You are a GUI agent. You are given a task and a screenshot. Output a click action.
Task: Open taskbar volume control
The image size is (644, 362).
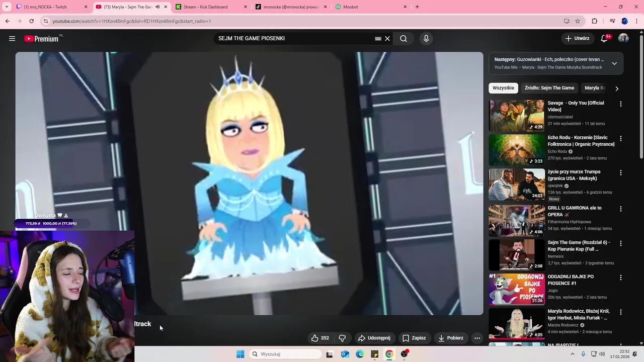coord(602,354)
